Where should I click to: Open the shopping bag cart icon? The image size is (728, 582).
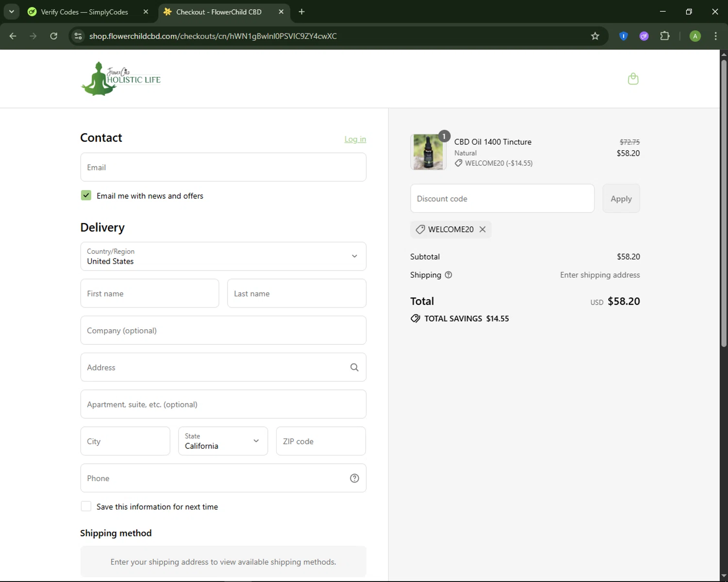[633, 79]
